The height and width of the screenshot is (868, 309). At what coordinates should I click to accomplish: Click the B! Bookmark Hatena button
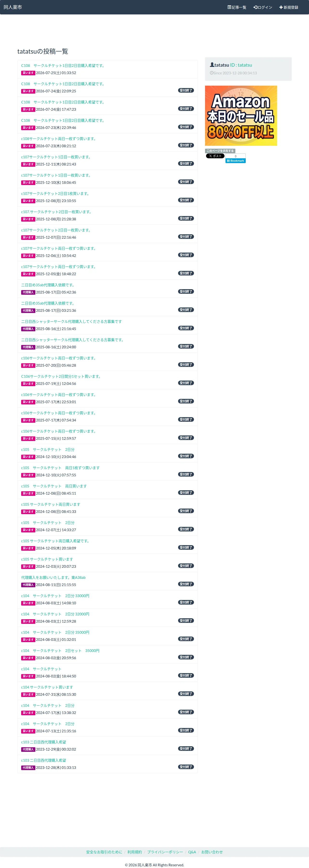[x=236, y=161]
